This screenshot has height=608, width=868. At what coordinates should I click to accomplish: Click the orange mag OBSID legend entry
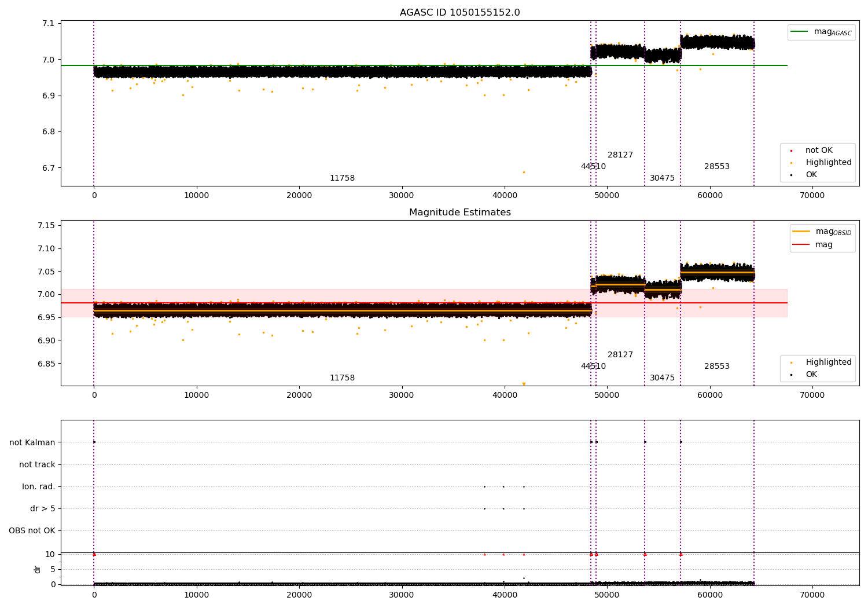coord(822,232)
